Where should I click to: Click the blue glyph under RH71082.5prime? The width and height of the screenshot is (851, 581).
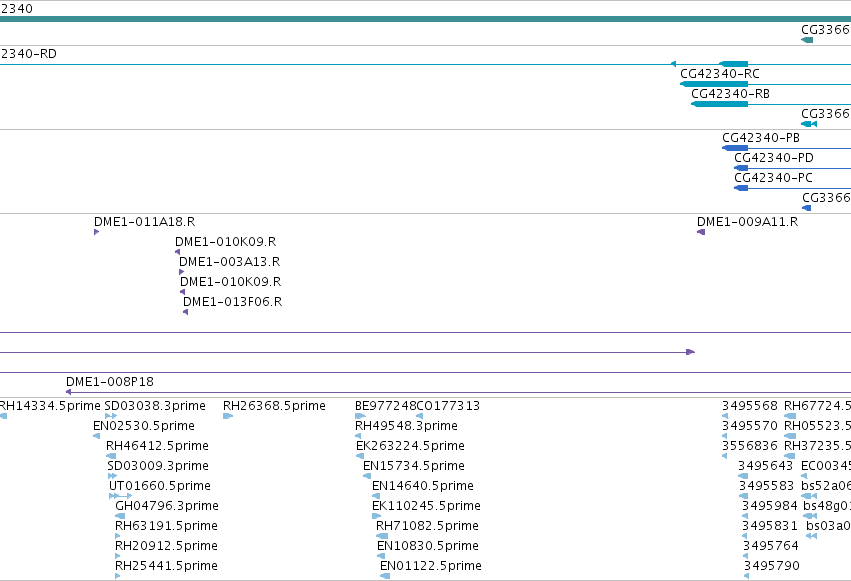[x=383, y=536]
